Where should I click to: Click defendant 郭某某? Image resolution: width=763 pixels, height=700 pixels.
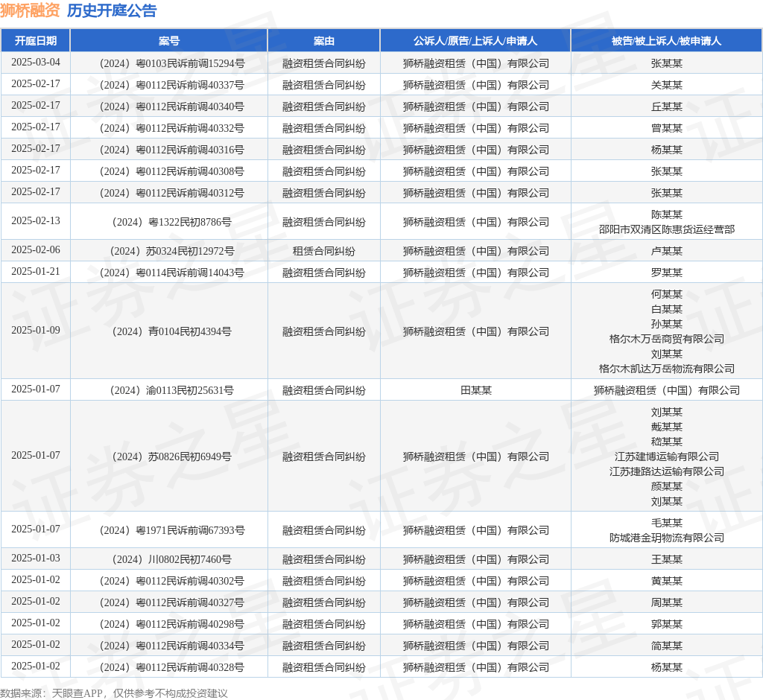click(x=667, y=624)
